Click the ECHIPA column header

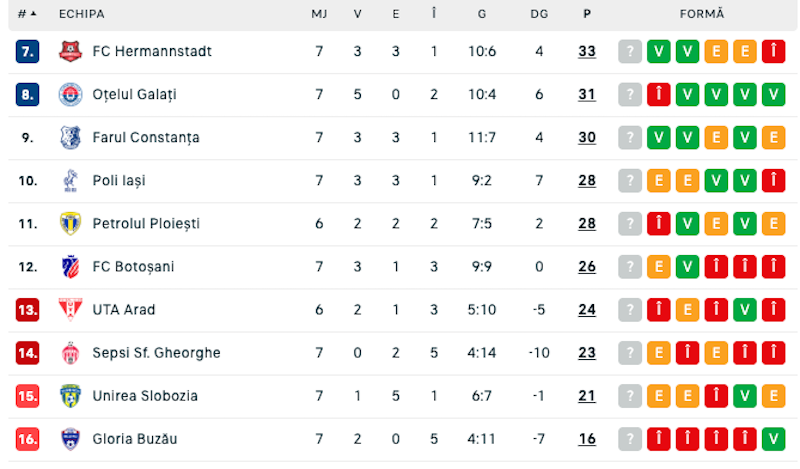(x=82, y=14)
